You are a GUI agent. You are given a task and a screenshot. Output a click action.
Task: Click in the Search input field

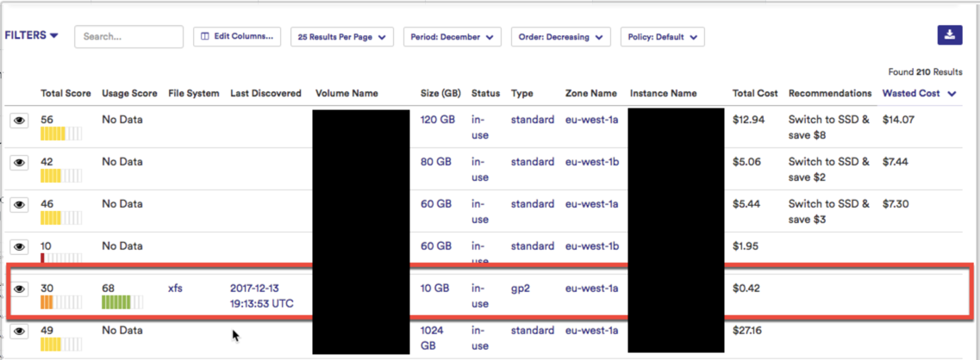click(128, 37)
